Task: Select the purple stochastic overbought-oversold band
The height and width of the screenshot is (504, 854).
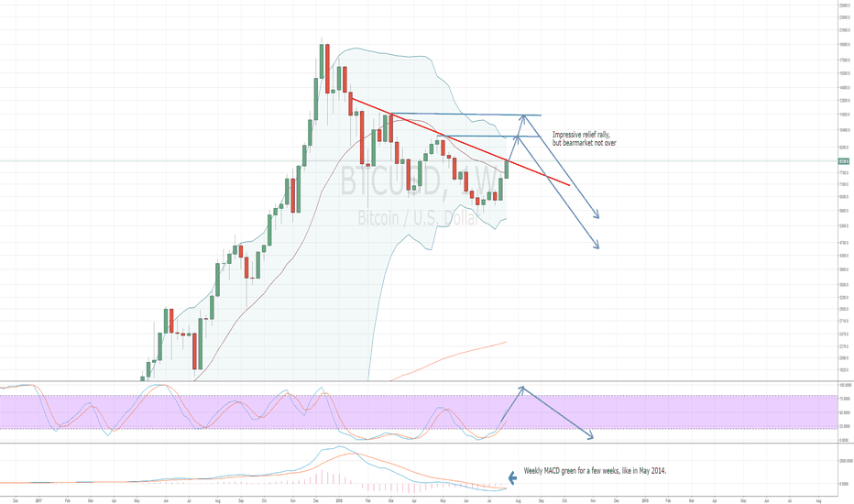Action: point(418,412)
